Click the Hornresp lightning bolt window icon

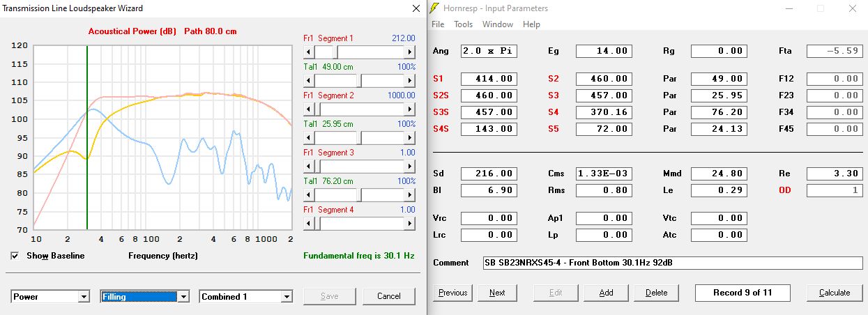coord(434,8)
